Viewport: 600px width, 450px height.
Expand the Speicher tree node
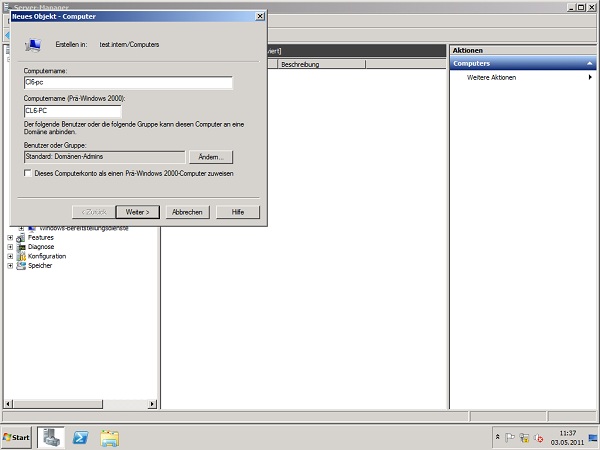point(10,266)
